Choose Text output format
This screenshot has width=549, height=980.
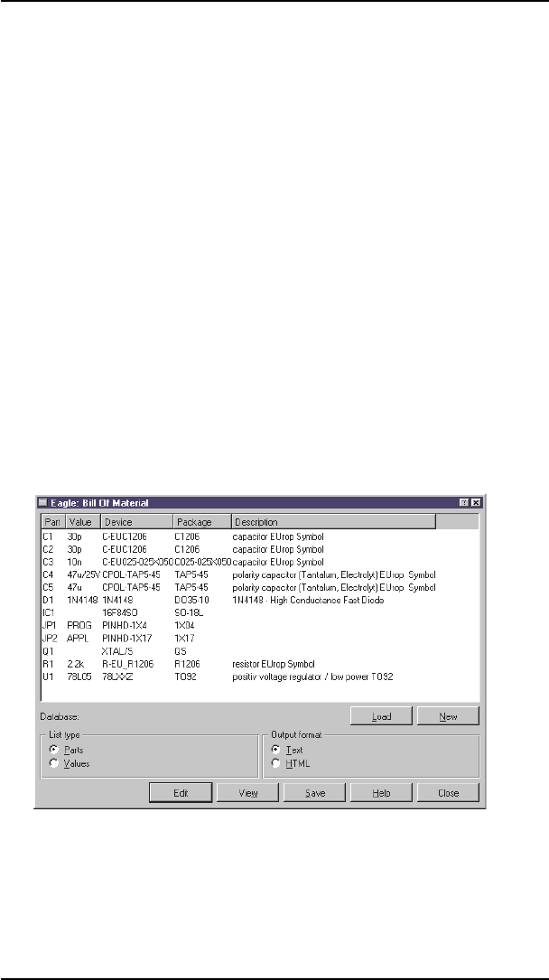pos(276,749)
